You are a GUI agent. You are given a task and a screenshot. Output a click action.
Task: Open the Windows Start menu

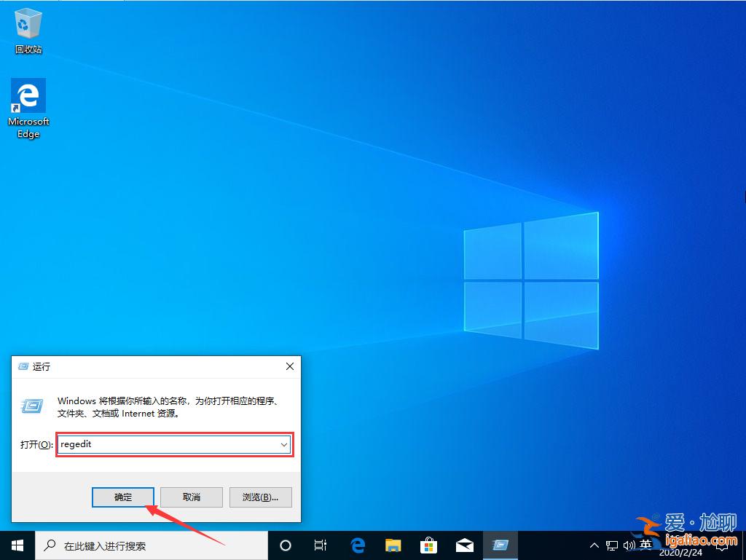coord(16,545)
